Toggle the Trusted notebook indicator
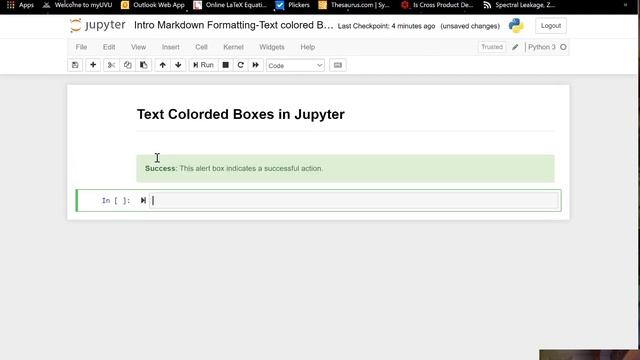The height and width of the screenshot is (360, 640). pos(492,47)
